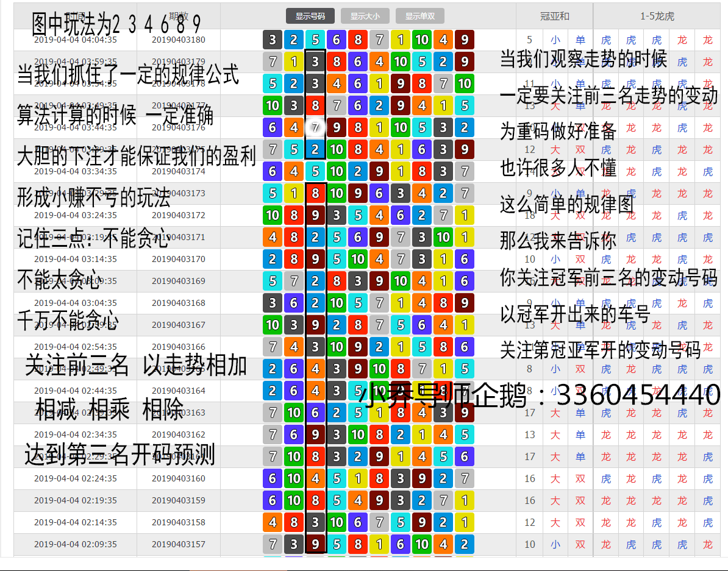Click 双 in row 20190403158
Viewport: 728px width, 571px height.
[580, 522]
